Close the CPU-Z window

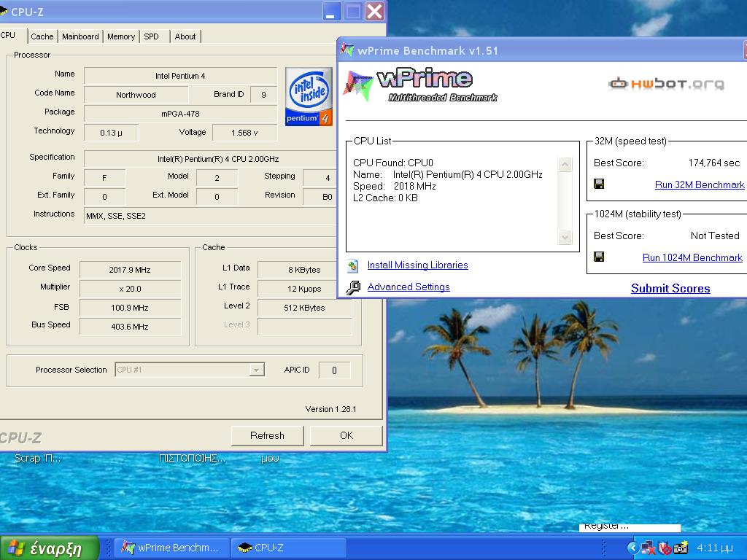pyautogui.click(x=375, y=12)
